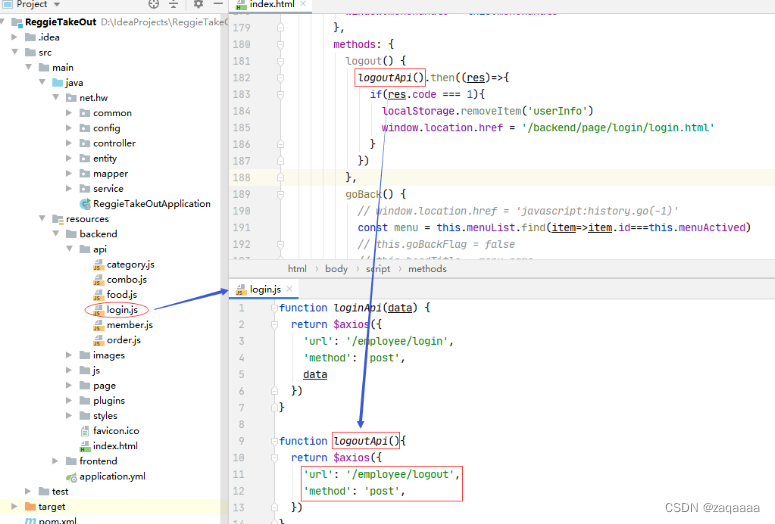Open Project panel settings gear
Image resolution: width=775 pixels, height=524 pixels.
(198, 4)
